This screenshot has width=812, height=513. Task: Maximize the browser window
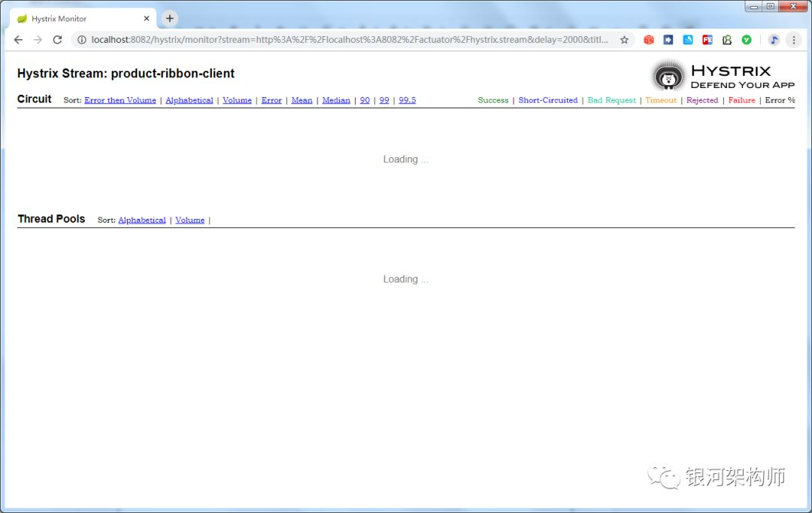pyautogui.click(x=770, y=7)
